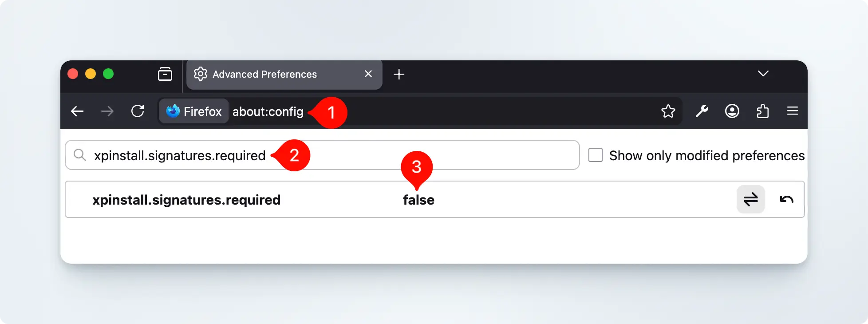Open a new tab with plus button
The width and height of the screenshot is (868, 324).
pyautogui.click(x=399, y=74)
